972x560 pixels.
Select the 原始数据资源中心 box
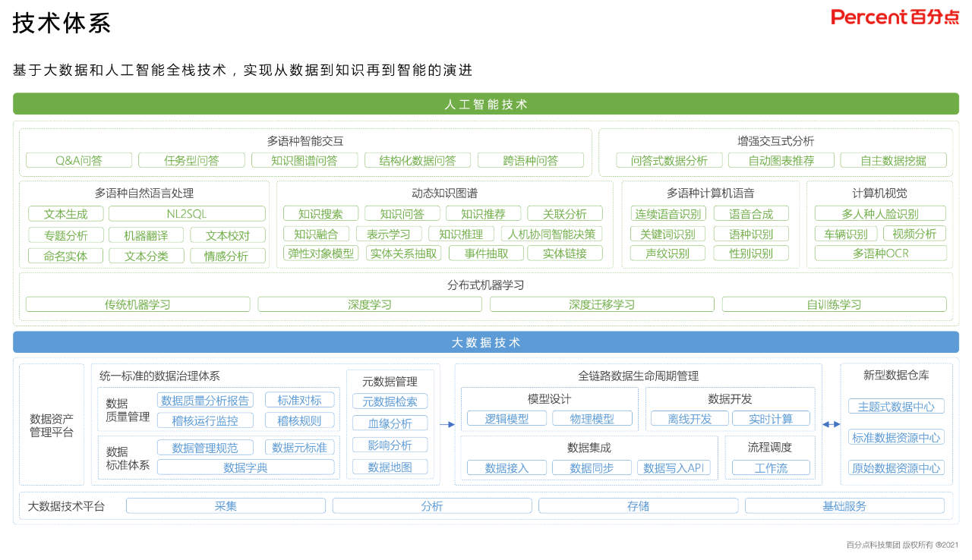tap(896, 468)
